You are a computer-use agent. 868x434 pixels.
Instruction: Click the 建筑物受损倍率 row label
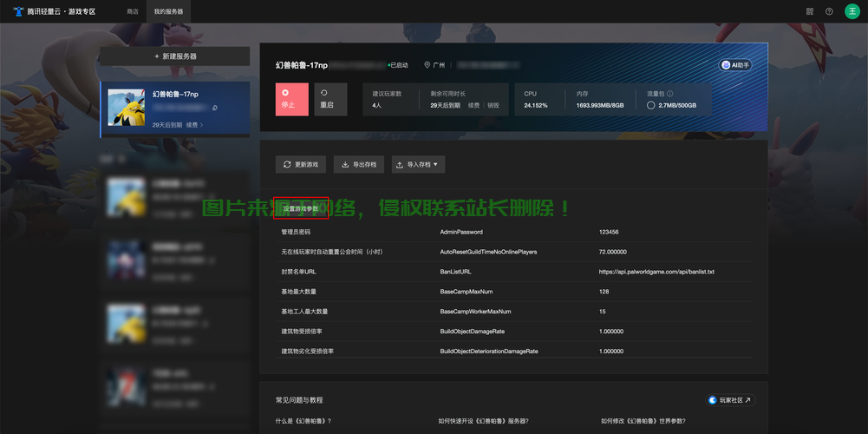(x=302, y=332)
